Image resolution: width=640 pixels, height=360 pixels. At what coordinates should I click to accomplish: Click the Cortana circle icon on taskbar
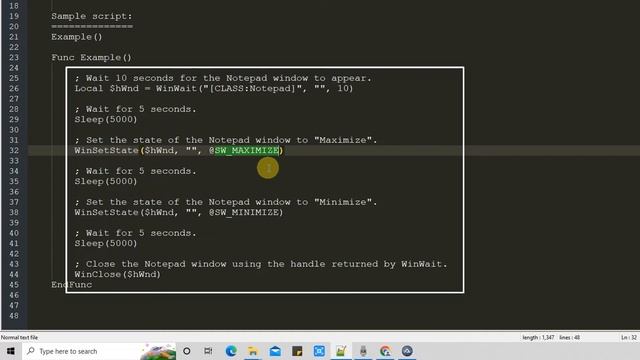click(187, 351)
